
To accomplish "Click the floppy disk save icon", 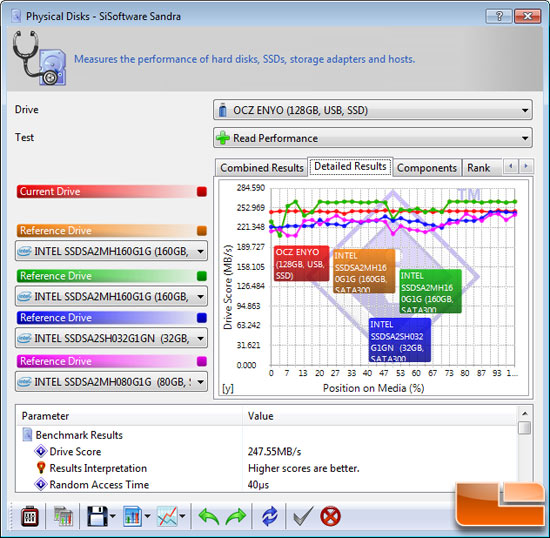I will tap(97, 516).
